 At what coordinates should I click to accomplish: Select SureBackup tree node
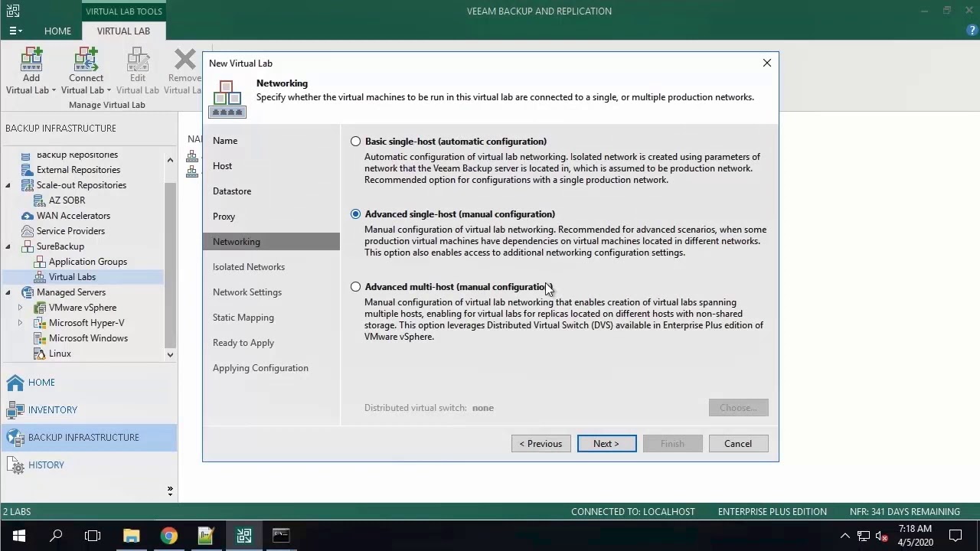pos(60,246)
